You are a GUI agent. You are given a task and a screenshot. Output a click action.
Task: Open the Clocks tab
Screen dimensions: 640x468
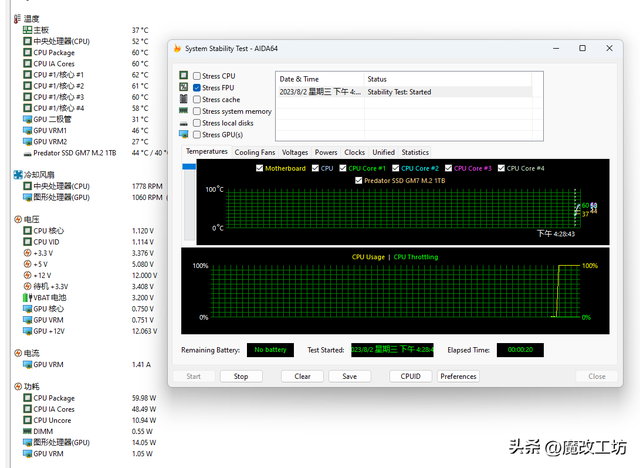coord(354,152)
